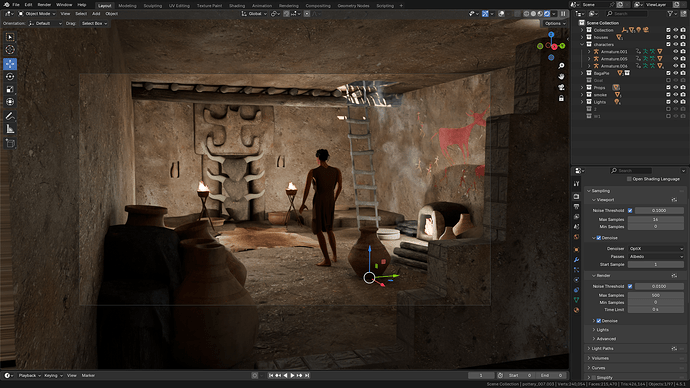Open the viewport Options button
This screenshot has height=388, width=690.
[x=554, y=23]
